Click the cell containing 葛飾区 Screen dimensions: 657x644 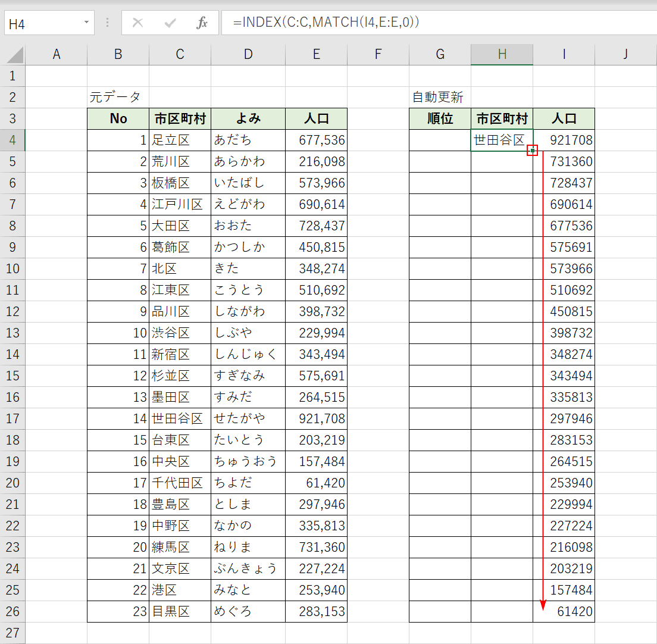180,247
